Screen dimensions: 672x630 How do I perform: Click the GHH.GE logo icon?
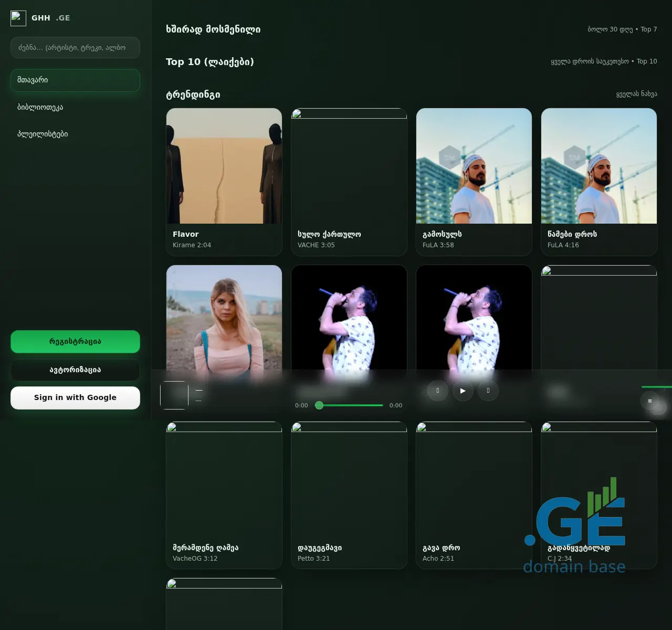click(18, 18)
